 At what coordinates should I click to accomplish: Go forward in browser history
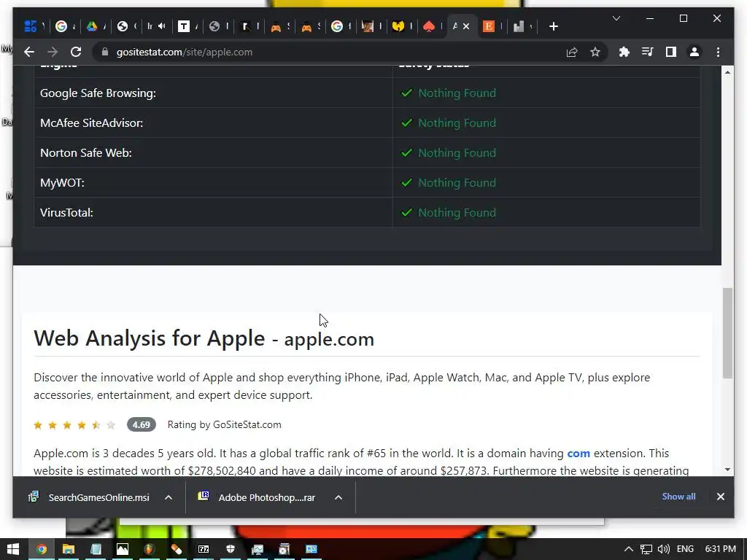tap(53, 52)
